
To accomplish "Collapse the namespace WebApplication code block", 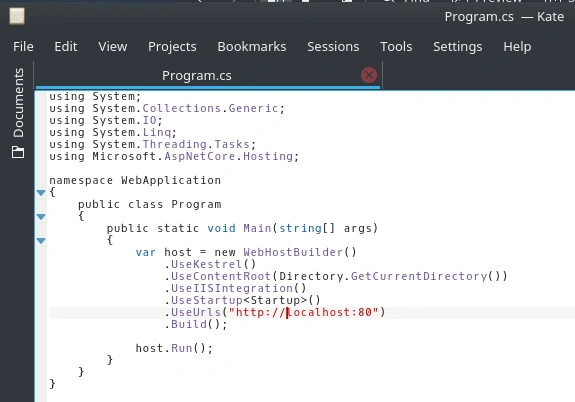I will [41, 193].
